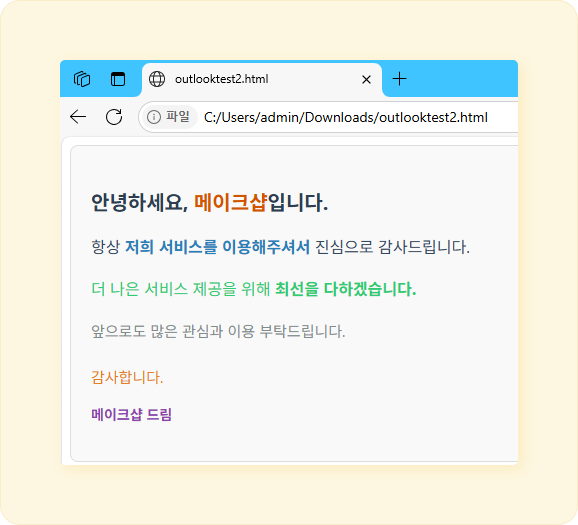The height and width of the screenshot is (525, 578).
Task: Click purple 메이크샵 드림 signature
Action: (131, 414)
